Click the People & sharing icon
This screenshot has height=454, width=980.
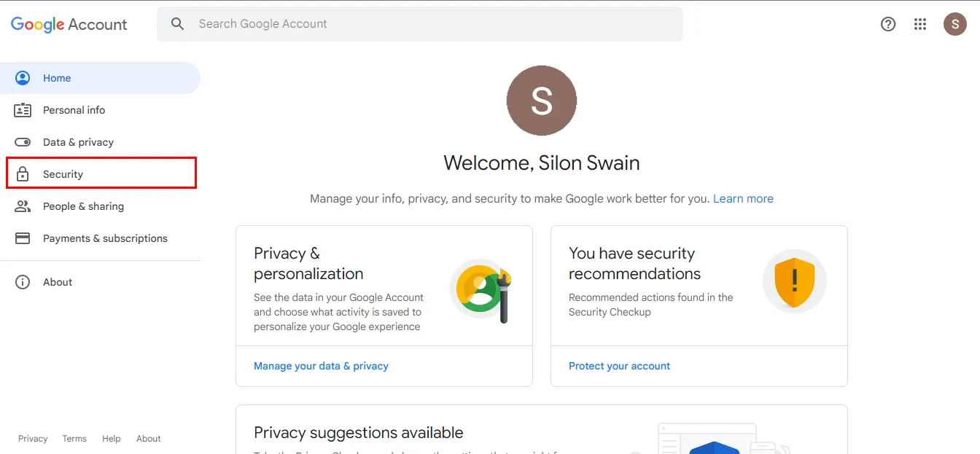coord(23,206)
